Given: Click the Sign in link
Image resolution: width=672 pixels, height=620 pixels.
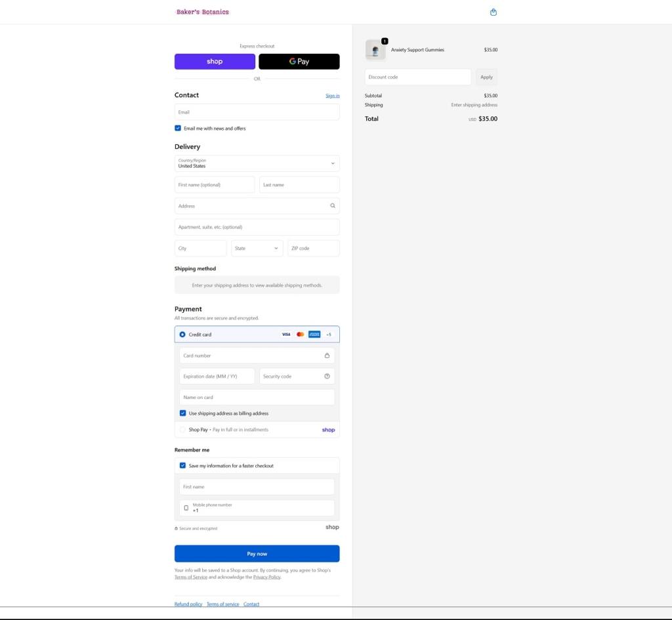Looking at the screenshot, I should click(x=332, y=96).
